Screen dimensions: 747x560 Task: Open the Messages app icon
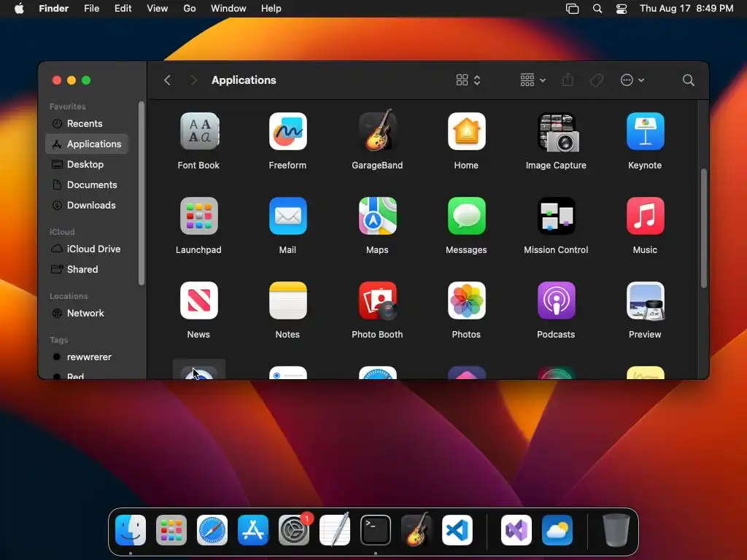466,216
